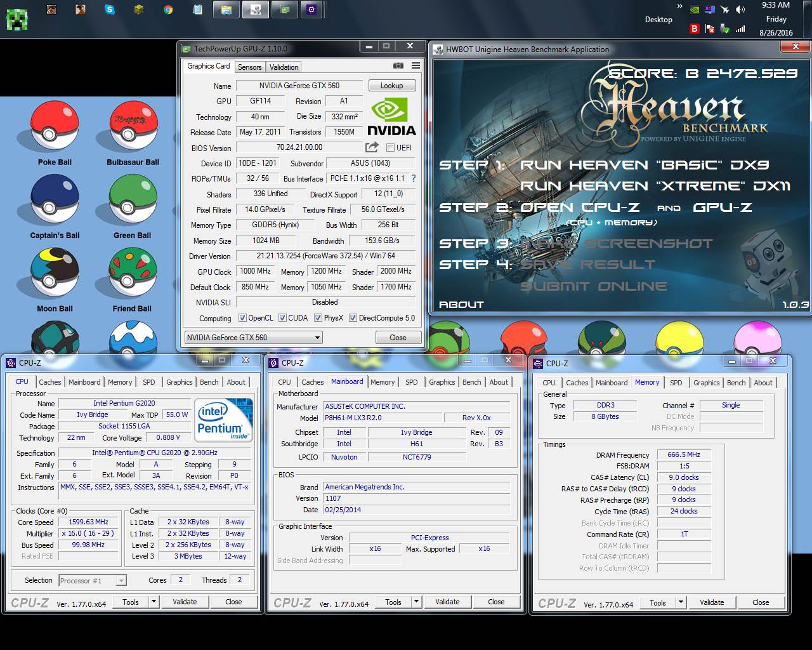Click BIOS version share/upload icon

[372, 147]
